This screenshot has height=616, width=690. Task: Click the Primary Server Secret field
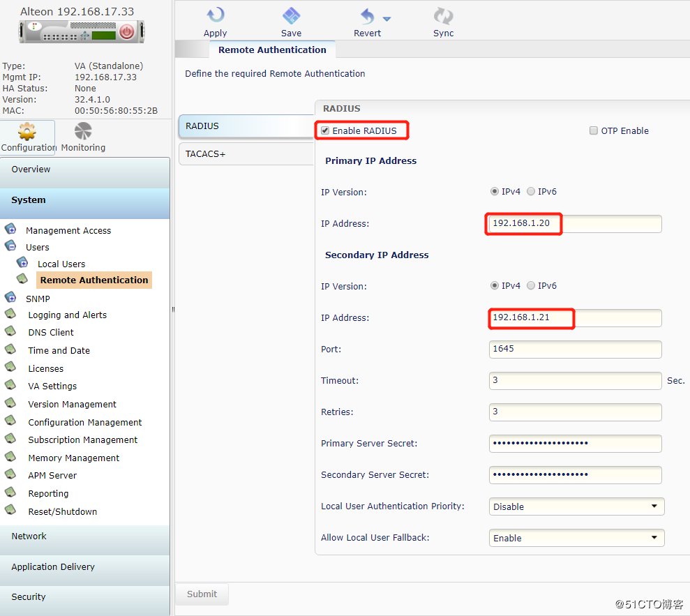(575, 444)
